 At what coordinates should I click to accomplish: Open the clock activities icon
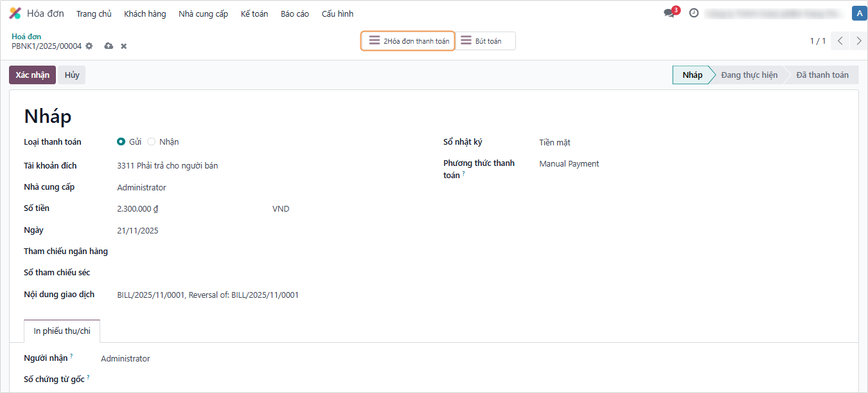pos(694,13)
